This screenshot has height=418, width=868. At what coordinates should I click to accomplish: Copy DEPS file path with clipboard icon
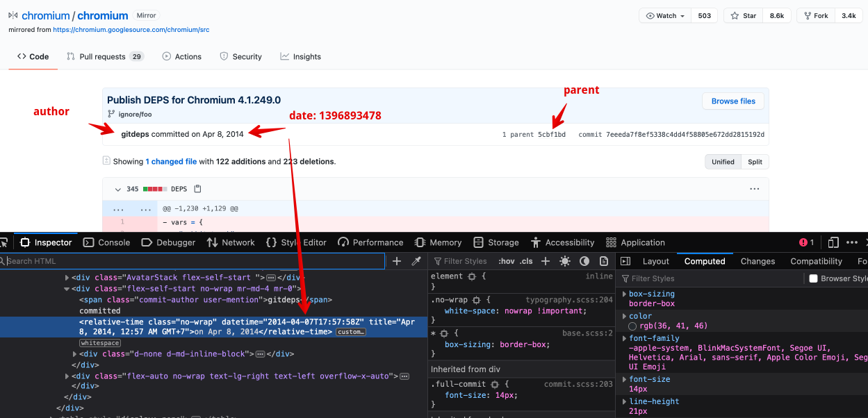[198, 189]
